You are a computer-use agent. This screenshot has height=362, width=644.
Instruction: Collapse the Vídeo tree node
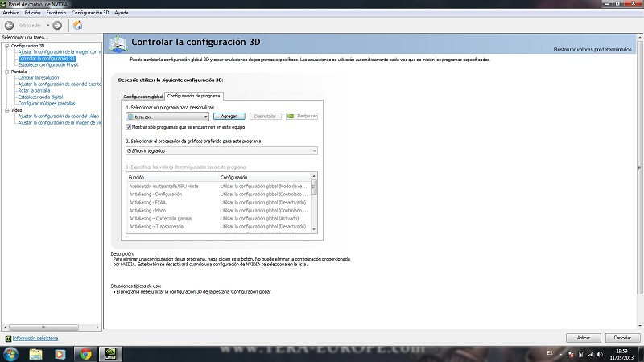(7, 110)
